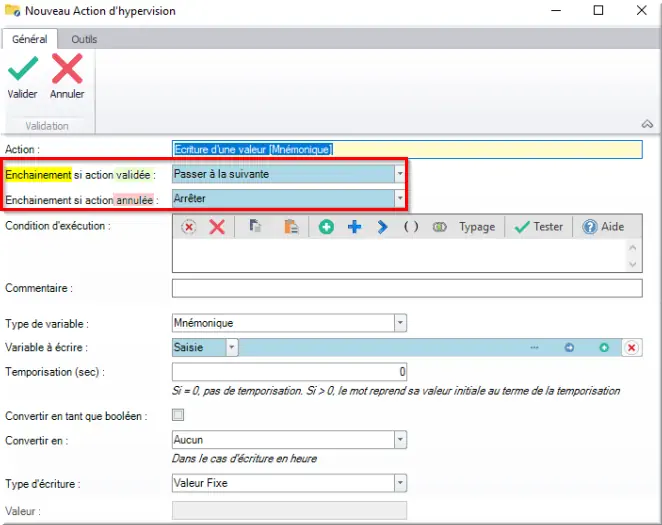This screenshot has width=662, height=525.
Task: Switch to the Outils tab
Action: click(x=84, y=39)
